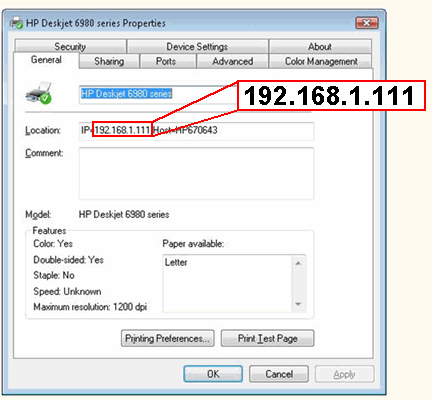
Task: Click the printer name field
Action: point(158,94)
